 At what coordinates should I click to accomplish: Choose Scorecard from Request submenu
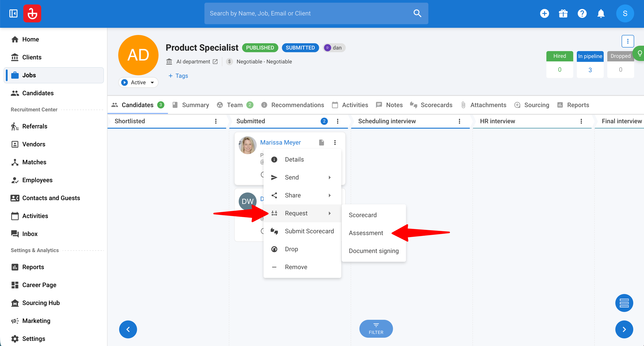[x=374, y=215]
